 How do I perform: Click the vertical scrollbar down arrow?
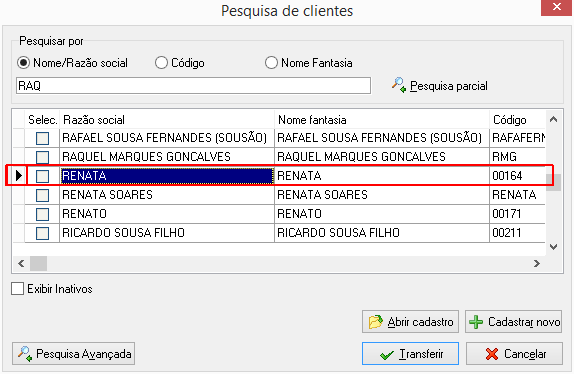tap(554, 247)
